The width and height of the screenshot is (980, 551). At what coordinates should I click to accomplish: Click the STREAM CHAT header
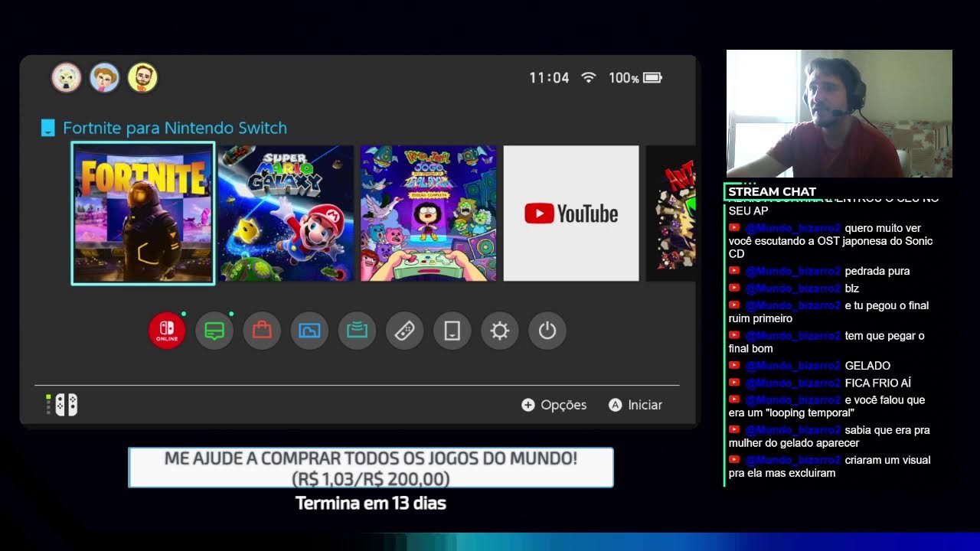coord(772,191)
